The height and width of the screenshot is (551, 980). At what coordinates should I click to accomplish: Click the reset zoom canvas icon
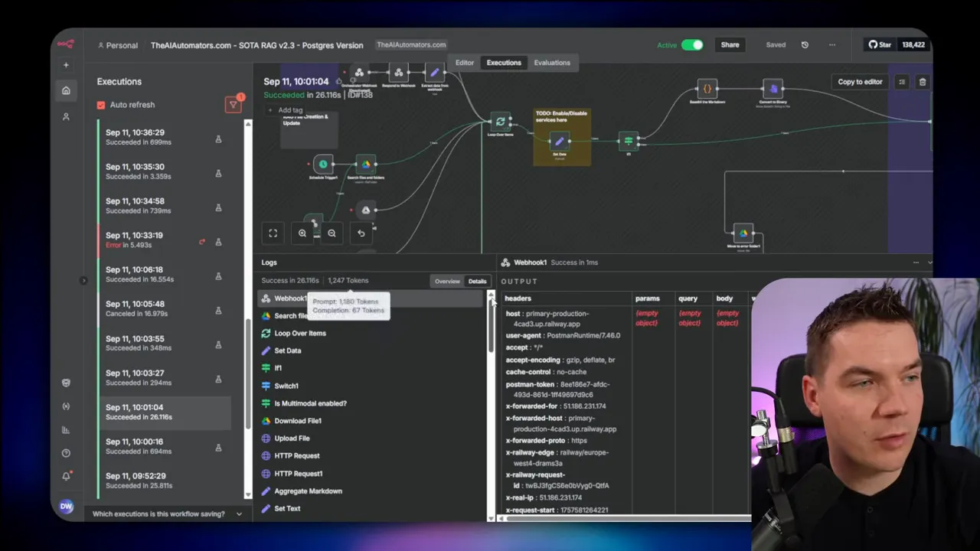361,233
